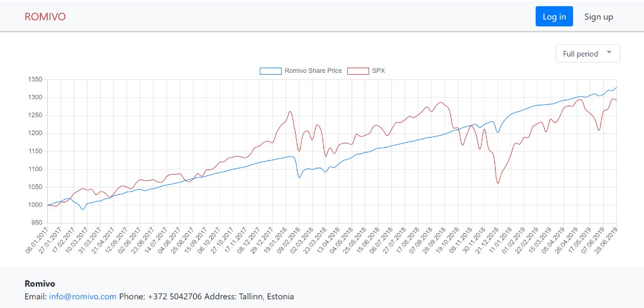Click the Log in button
This screenshot has height=308, width=644.
pos(554,16)
